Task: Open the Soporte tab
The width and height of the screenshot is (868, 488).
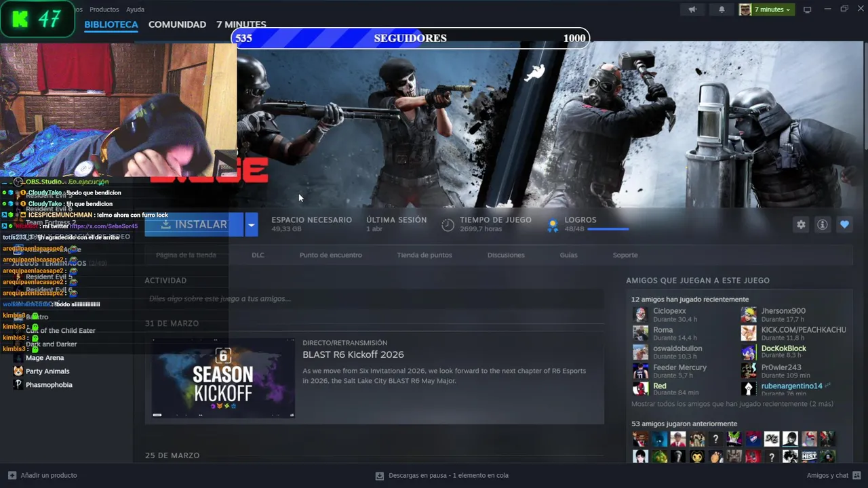Action: point(625,255)
